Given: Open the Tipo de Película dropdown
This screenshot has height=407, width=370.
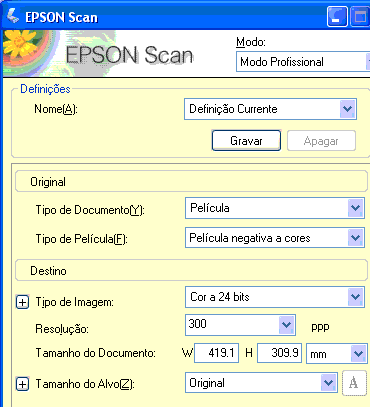Looking at the screenshot, I should (275, 238).
